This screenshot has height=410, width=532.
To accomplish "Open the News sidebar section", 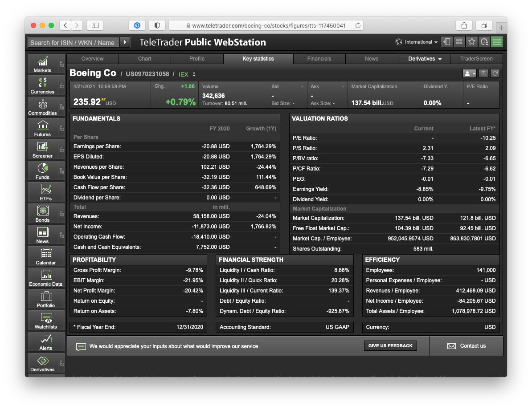I will (x=43, y=235).
